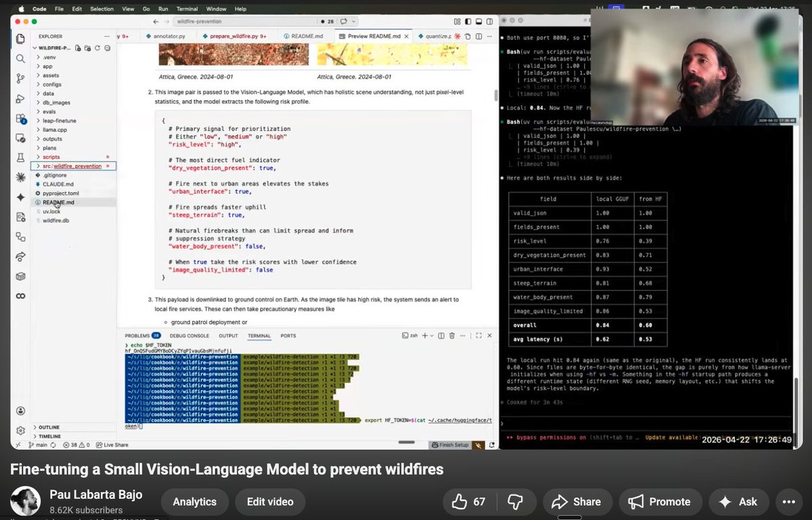Dislike the video with thumbs down
Image resolution: width=812 pixels, height=520 pixels.
[515, 502]
